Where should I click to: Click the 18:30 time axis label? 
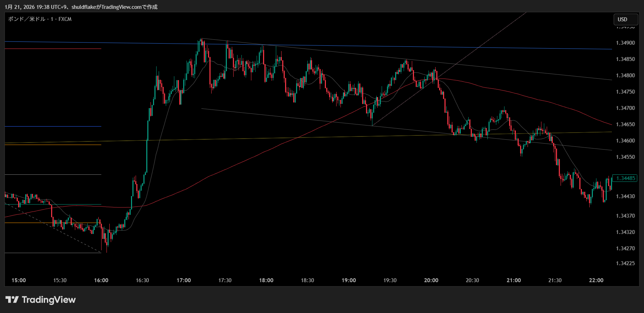[x=307, y=280]
